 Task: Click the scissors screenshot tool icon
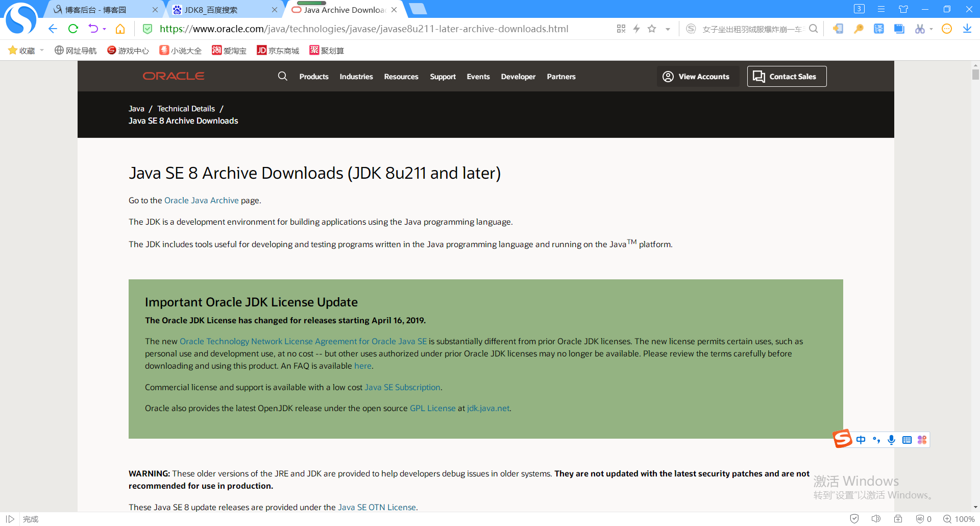(x=920, y=29)
